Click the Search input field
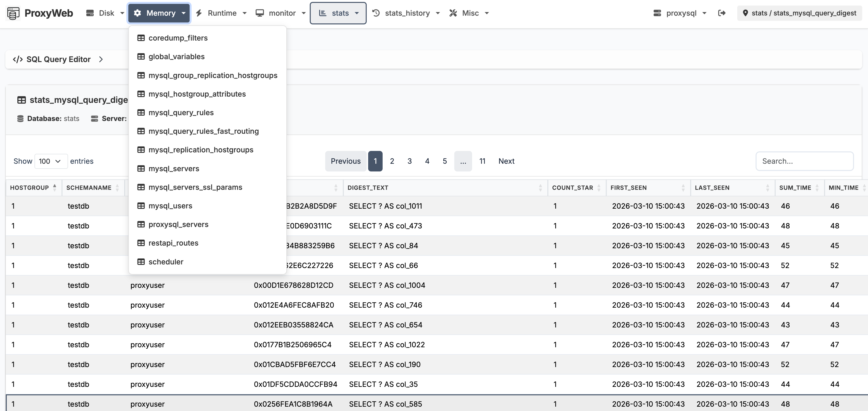Image resolution: width=868 pixels, height=411 pixels. point(805,161)
